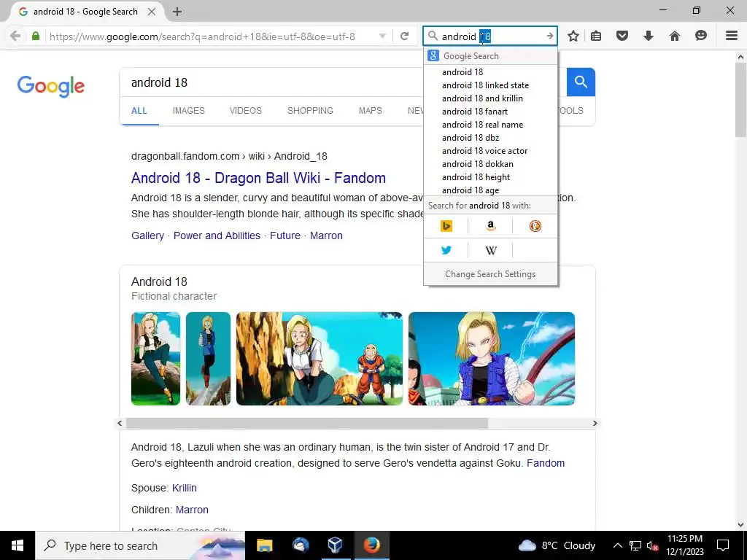
Task: Click the Google Search header in dropdown
Action: click(x=490, y=55)
